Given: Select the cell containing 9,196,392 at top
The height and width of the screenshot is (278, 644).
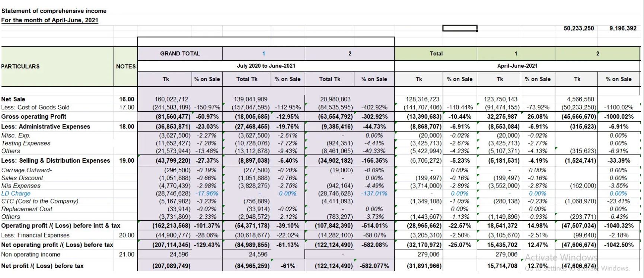Looking at the screenshot, I should pos(623,28).
